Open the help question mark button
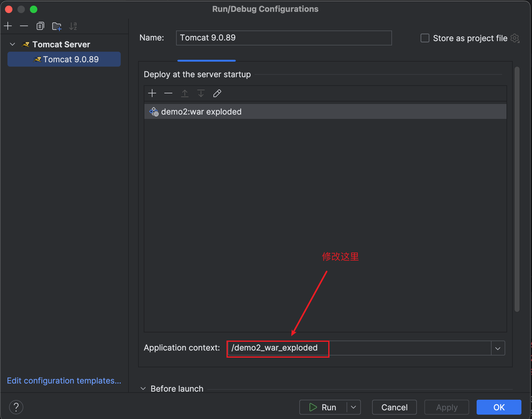The image size is (532, 419). [x=16, y=407]
